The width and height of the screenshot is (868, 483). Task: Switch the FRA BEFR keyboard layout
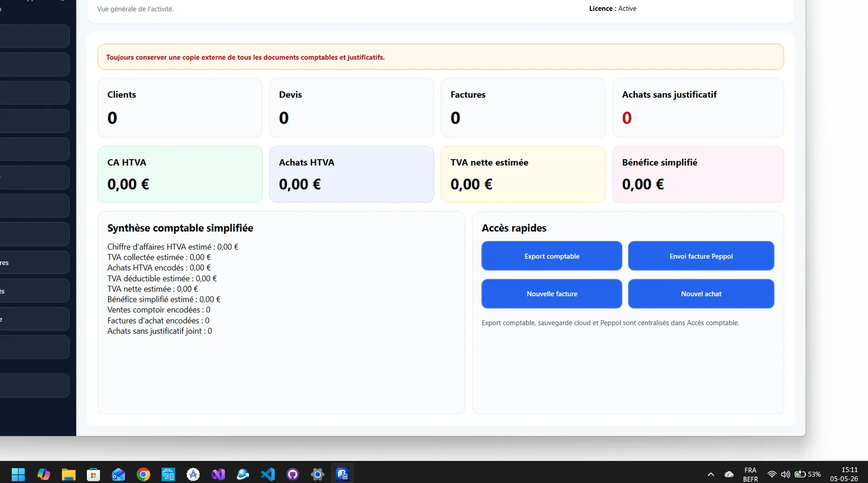coord(750,474)
